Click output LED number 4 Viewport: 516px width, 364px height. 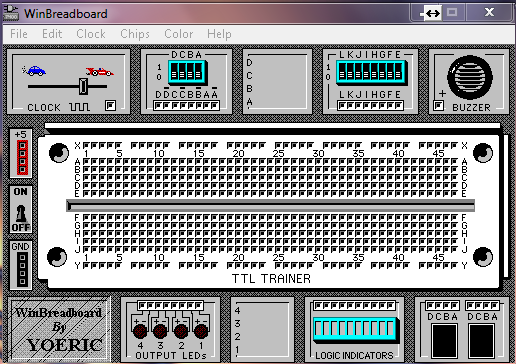[x=140, y=331]
